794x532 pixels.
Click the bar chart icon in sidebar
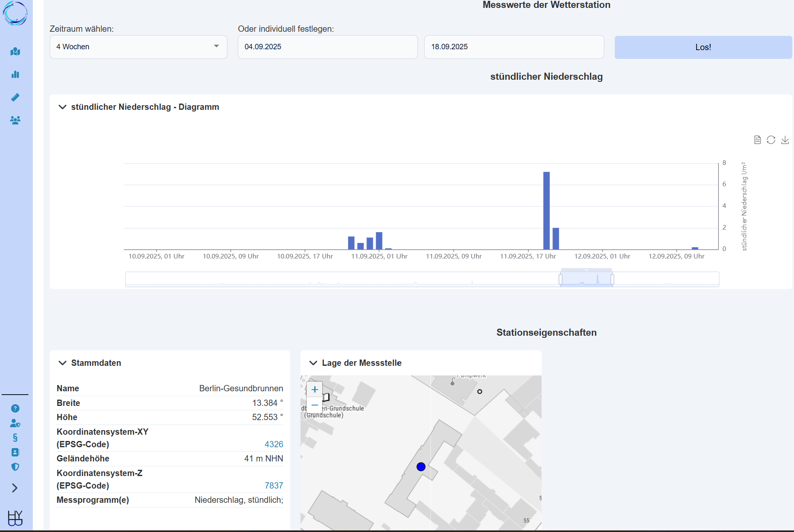click(15, 74)
